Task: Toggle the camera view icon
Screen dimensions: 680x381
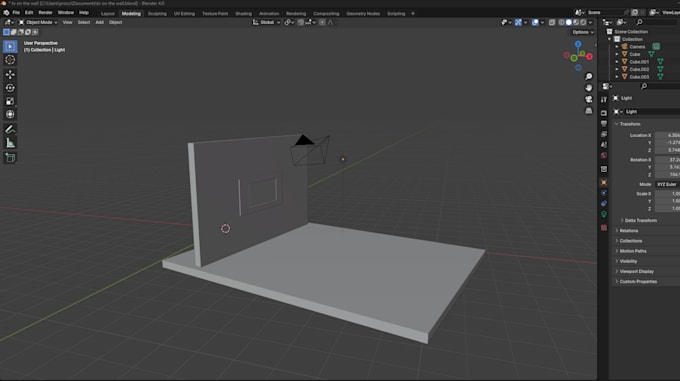Action: (588, 99)
